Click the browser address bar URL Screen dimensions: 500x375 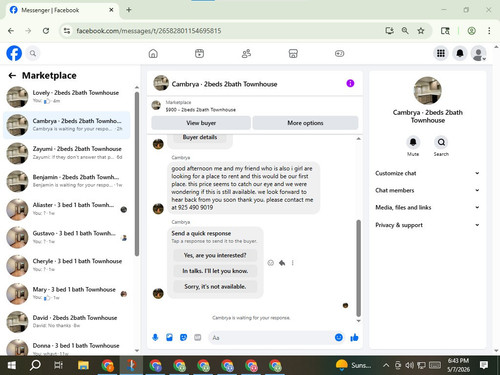point(149,31)
